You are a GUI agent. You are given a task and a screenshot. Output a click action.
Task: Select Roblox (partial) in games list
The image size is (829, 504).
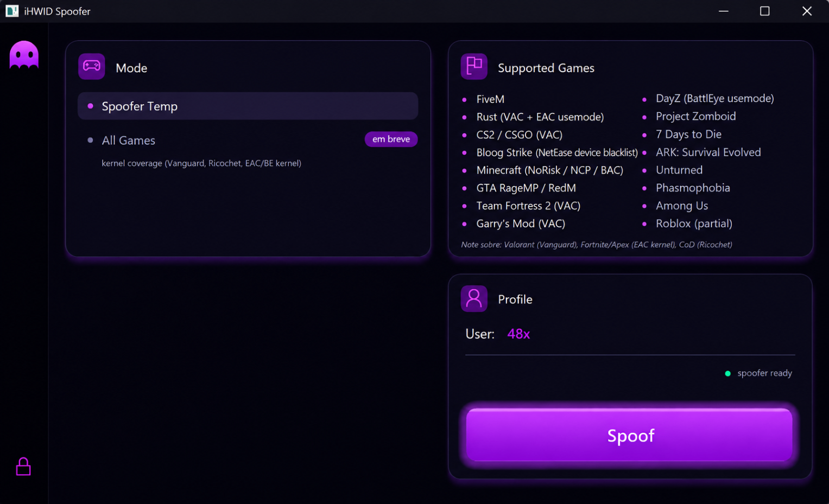click(x=694, y=224)
